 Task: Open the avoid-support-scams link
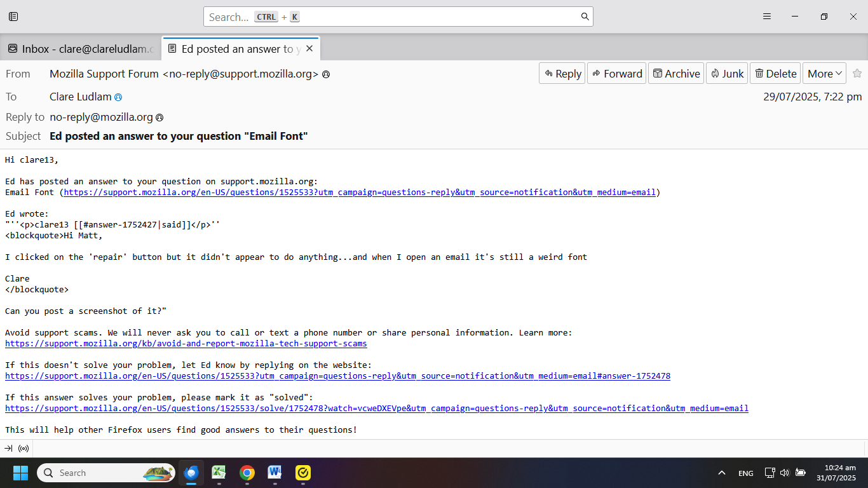coord(186,343)
